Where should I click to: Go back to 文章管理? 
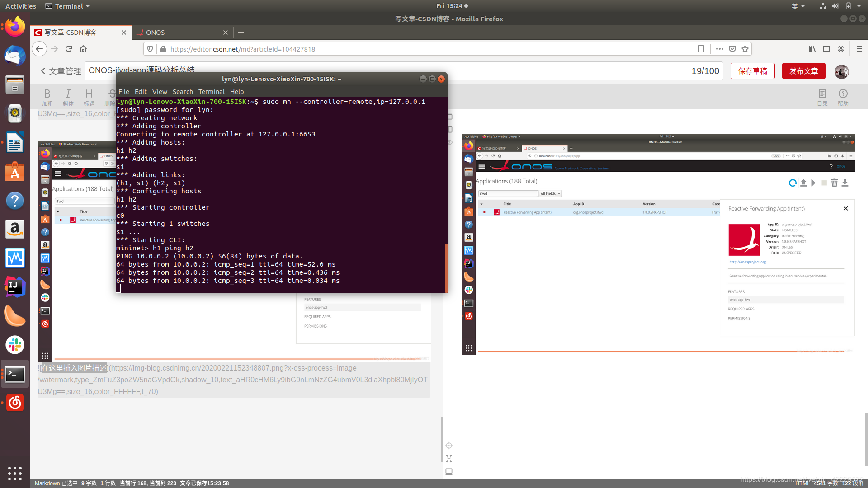coord(61,71)
